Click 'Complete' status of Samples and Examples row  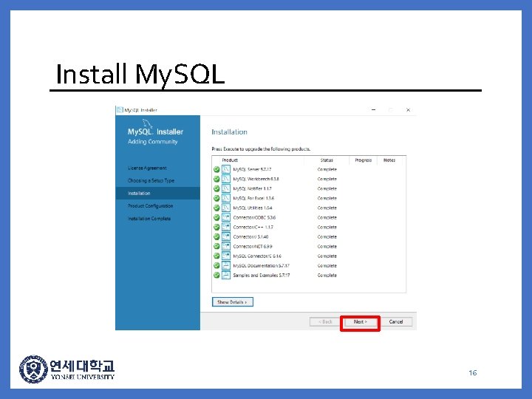click(x=327, y=276)
